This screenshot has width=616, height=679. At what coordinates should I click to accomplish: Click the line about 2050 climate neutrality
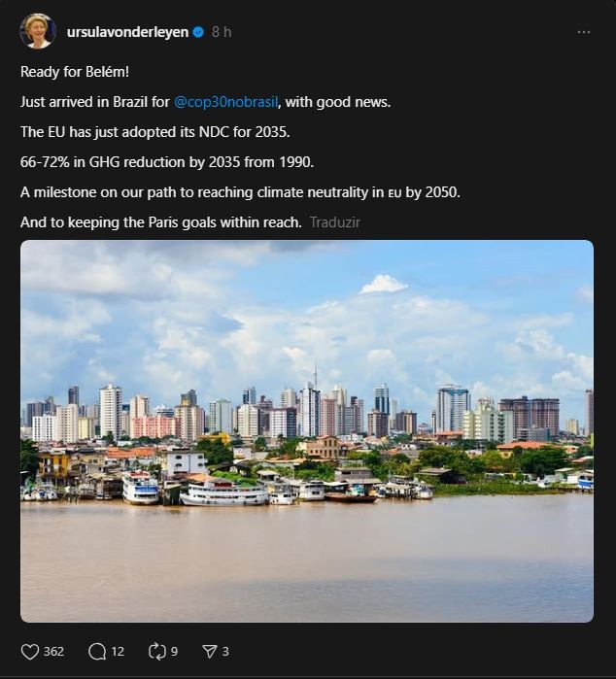[x=240, y=192]
